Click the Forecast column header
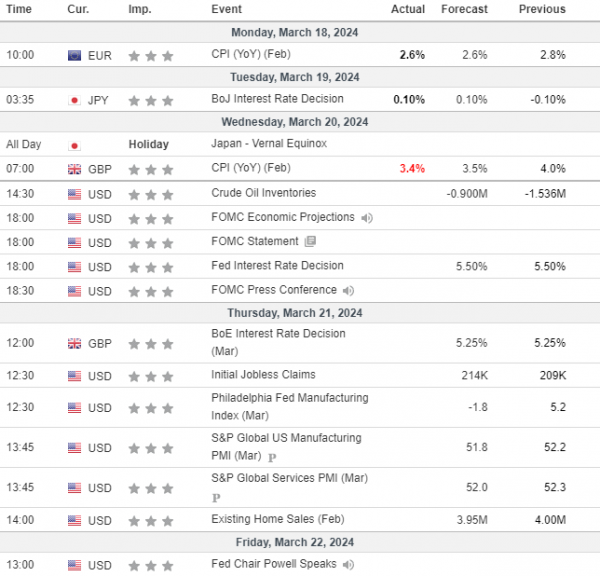Viewport: 600px width, 576px height. coord(465,9)
